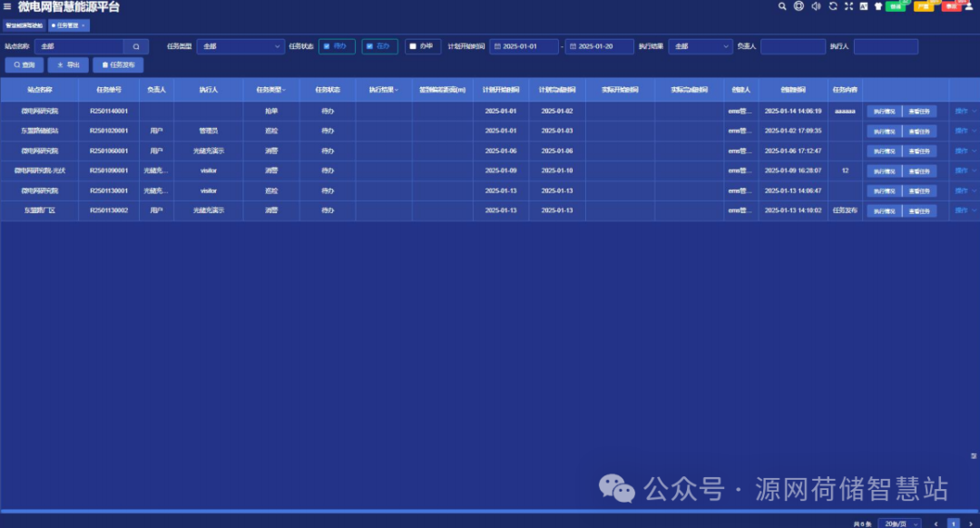Viewport: 980px width, 528px height.
Task: Click the 负责人 input field
Action: tap(792, 46)
